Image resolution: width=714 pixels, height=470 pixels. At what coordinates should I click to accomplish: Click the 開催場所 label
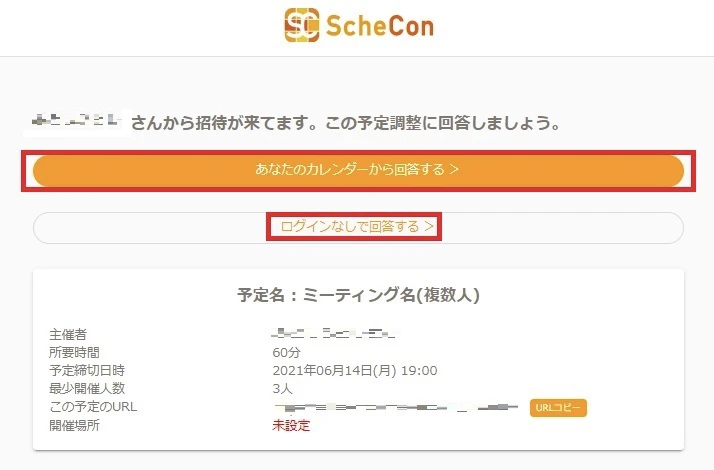pyautogui.click(x=76, y=426)
